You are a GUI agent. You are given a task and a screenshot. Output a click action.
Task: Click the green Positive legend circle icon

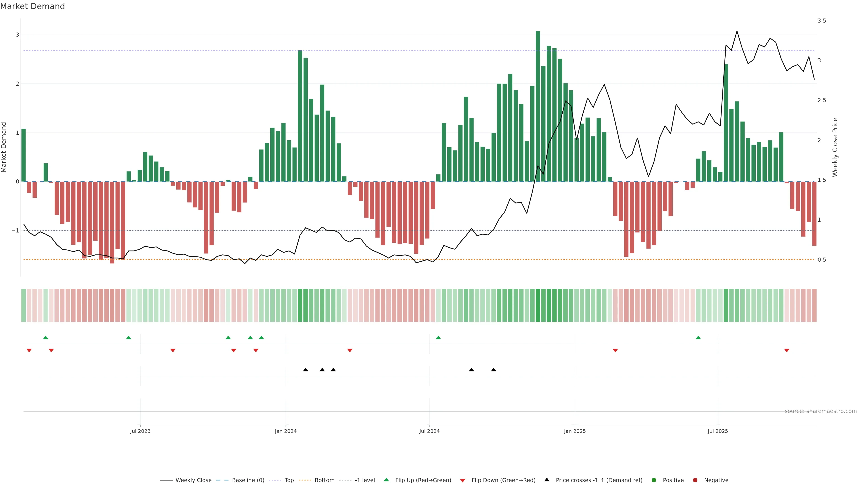coord(654,480)
